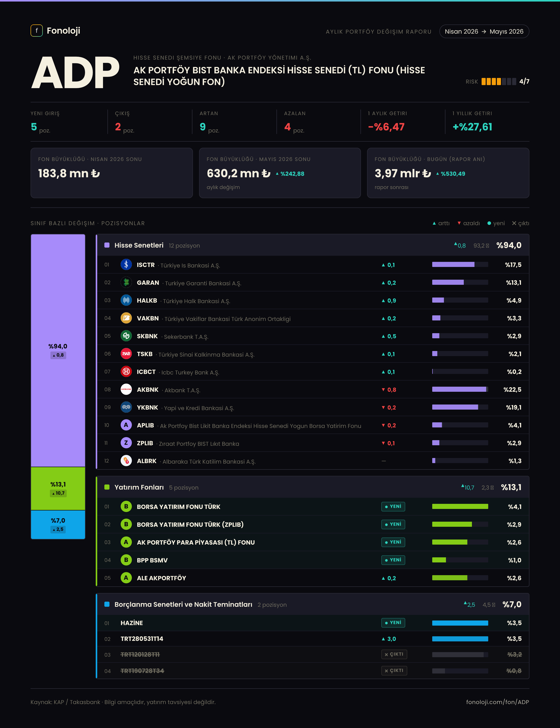560x728 pixels.
Task: Click the YENİ badge on BPP BSMV row
Action: tap(393, 560)
